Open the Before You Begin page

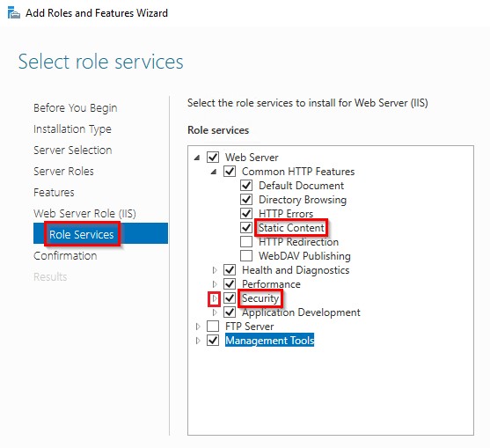76,108
